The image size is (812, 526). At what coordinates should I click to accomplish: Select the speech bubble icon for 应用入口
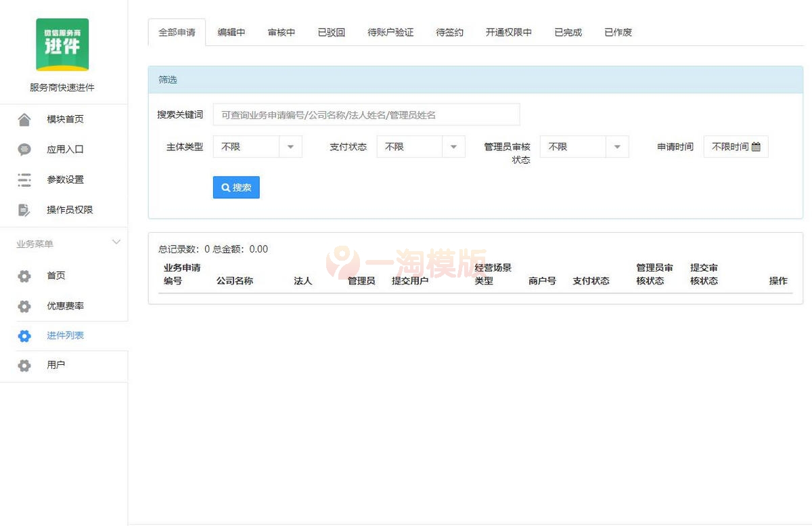click(x=24, y=150)
